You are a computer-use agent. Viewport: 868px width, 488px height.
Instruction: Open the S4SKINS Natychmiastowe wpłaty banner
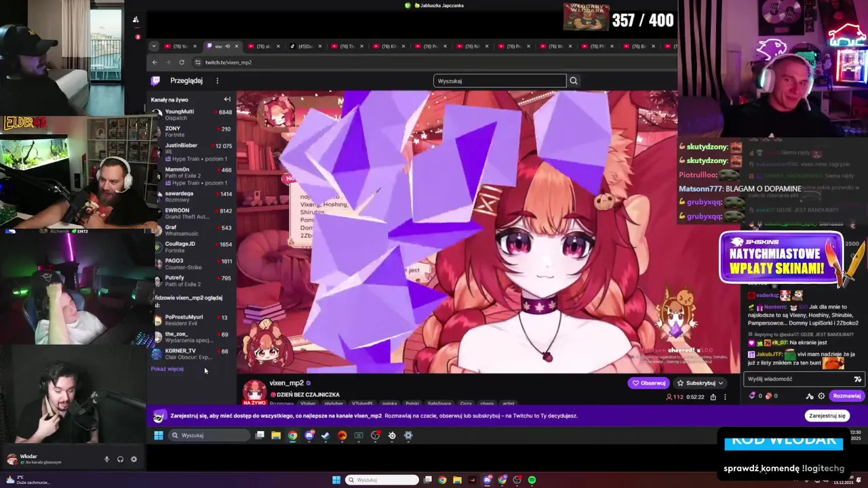[782, 258]
